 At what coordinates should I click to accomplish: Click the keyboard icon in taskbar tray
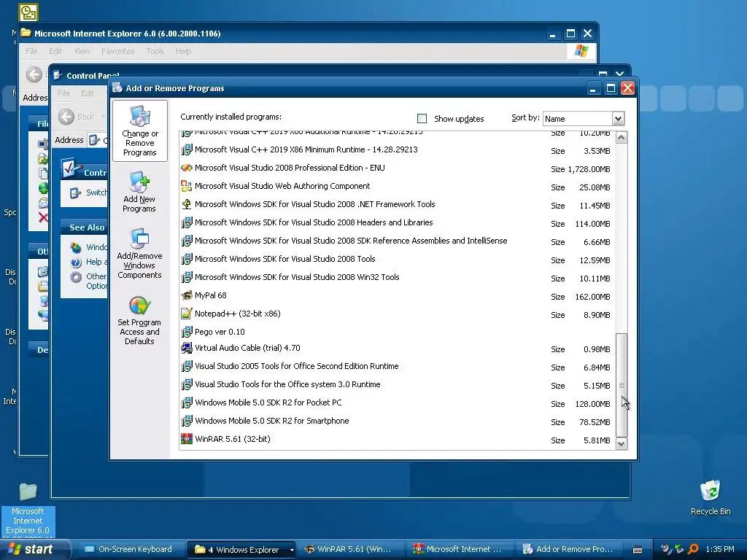coord(638,550)
